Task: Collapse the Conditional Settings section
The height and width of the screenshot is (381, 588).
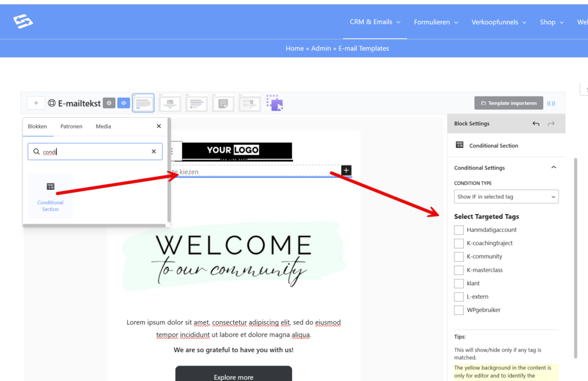Action: click(x=554, y=168)
